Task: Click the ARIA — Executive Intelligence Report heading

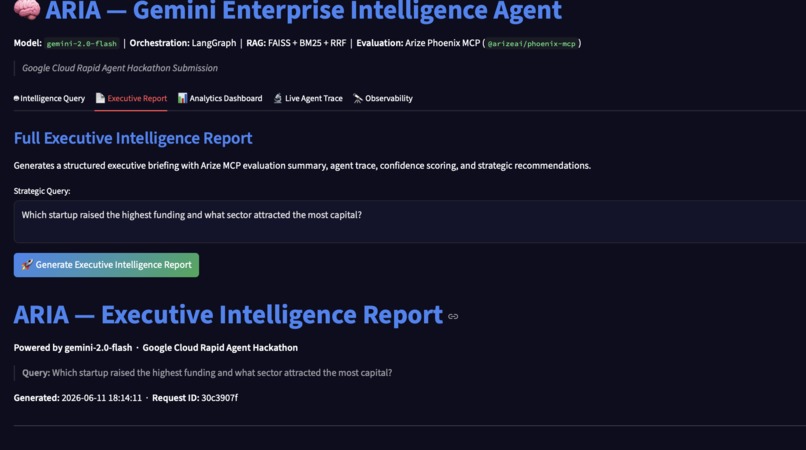Action: click(228, 315)
